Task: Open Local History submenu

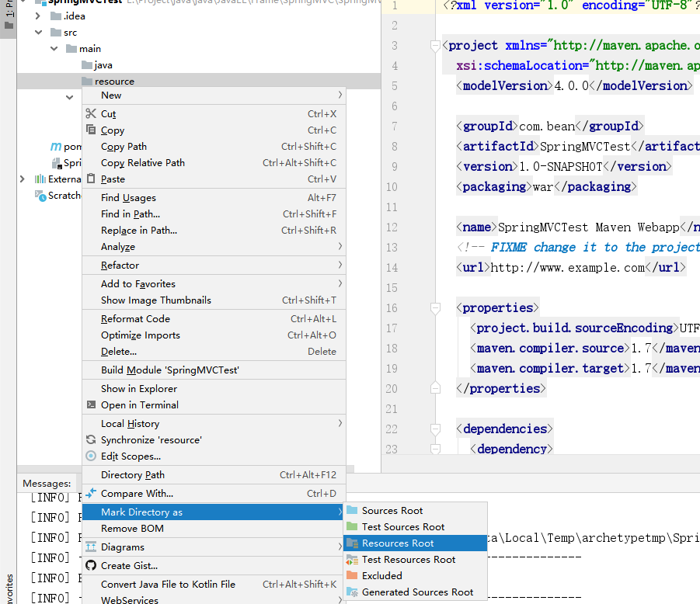Action: [x=214, y=423]
